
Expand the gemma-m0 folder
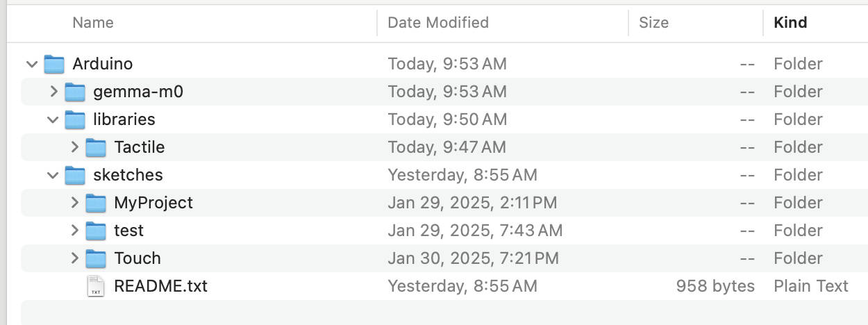click(x=53, y=92)
